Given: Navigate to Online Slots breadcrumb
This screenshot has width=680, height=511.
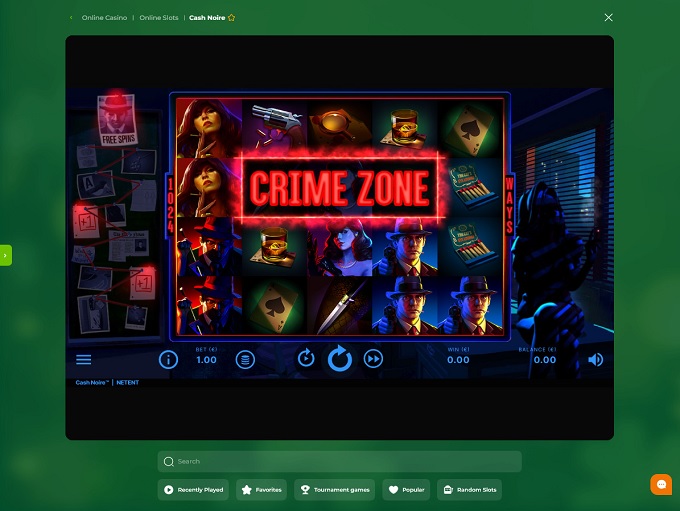Looking at the screenshot, I should pos(159,18).
